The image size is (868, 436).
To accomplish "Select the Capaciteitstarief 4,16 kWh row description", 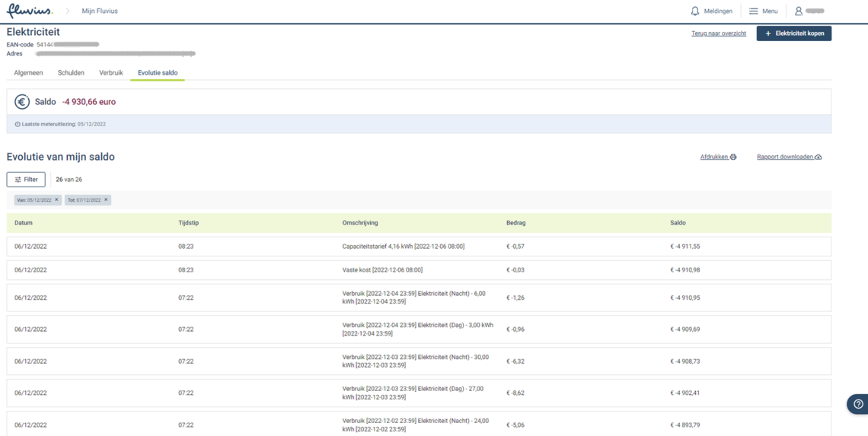I will point(404,247).
